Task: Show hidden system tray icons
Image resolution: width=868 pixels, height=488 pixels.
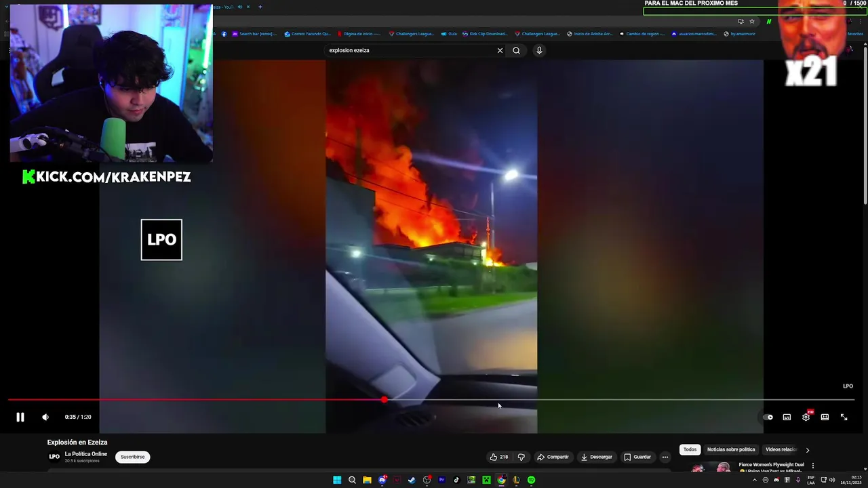Action: [x=754, y=480]
